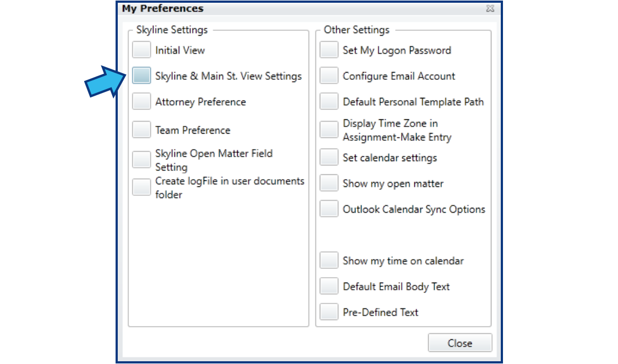Click the Close button
Screen dimensions: 618x364
pyautogui.click(x=460, y=343)
